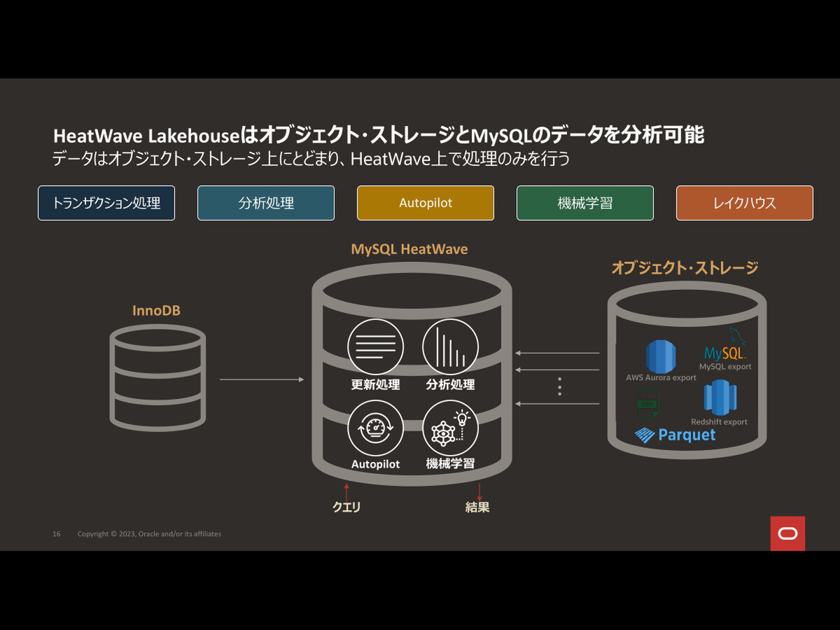This screenshot has height=630, width=840.
Task: Click the 分析処理 bar chart icon
Action: click(450, 346)
